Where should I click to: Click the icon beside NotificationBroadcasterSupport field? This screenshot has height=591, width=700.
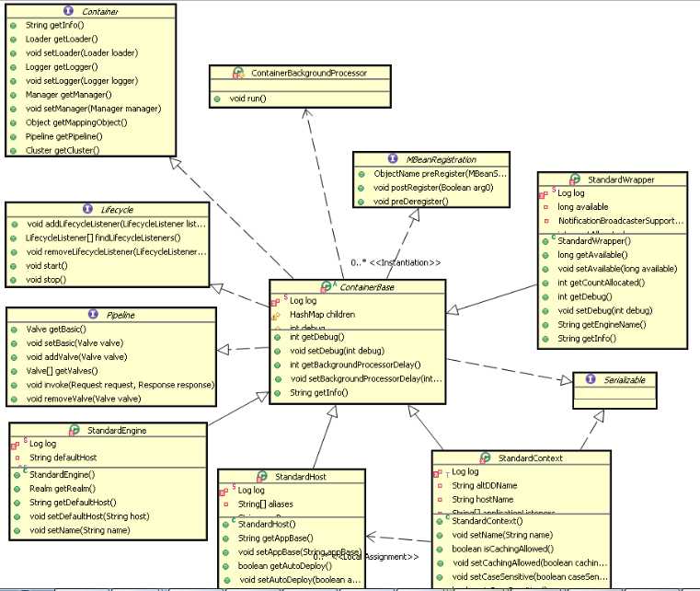[546, 221]
